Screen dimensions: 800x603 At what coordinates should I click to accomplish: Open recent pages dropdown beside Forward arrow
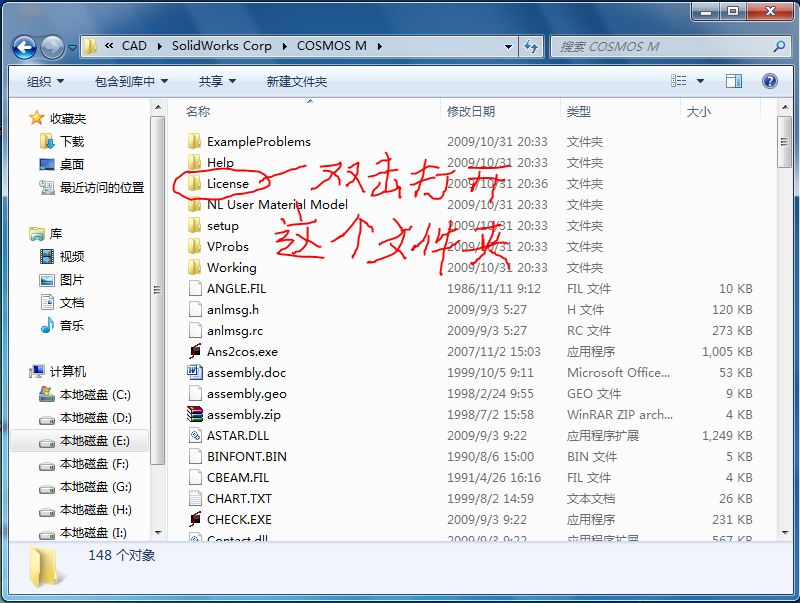coord(72,47)
